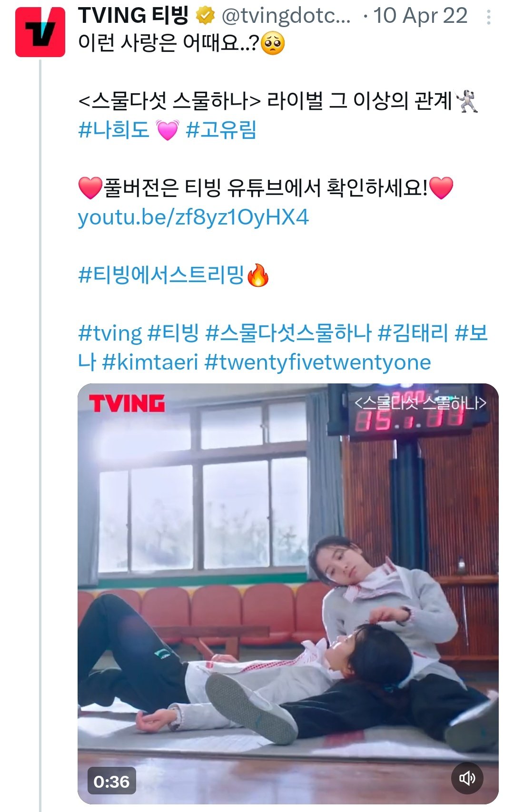
Task: Open the #나희도 hashtag
Action: point(114,129)
